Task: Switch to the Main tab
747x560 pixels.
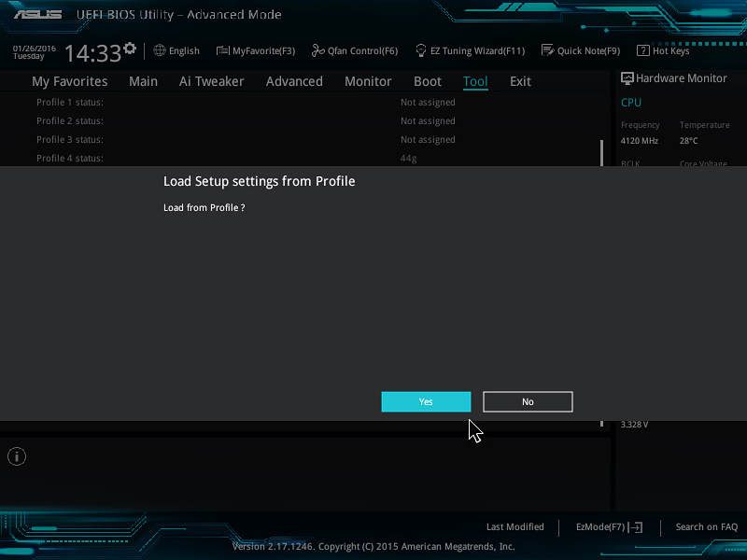Action: pos(143,81)
